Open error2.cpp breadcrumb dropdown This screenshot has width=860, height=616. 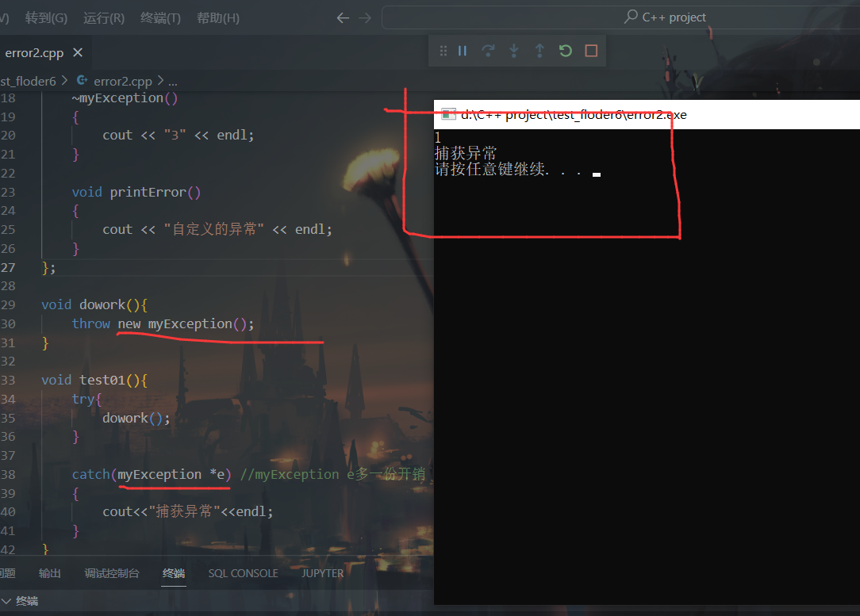pos(122,81)
